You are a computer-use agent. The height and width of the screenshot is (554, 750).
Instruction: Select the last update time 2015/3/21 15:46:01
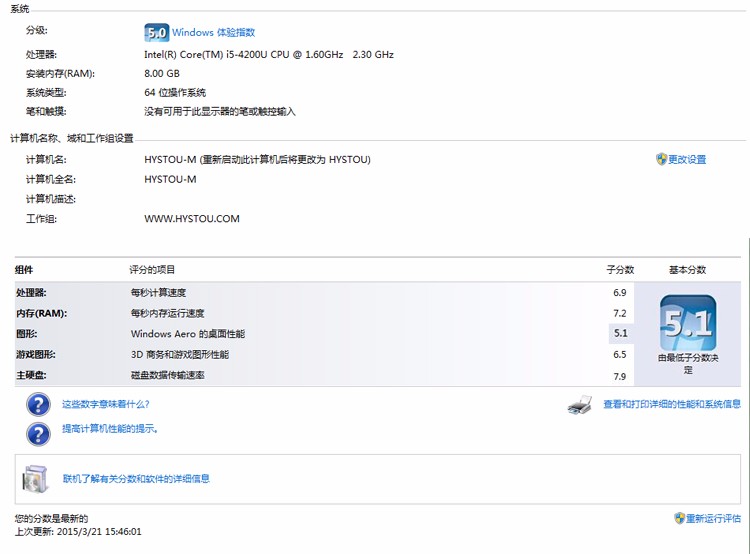[99, 532]
